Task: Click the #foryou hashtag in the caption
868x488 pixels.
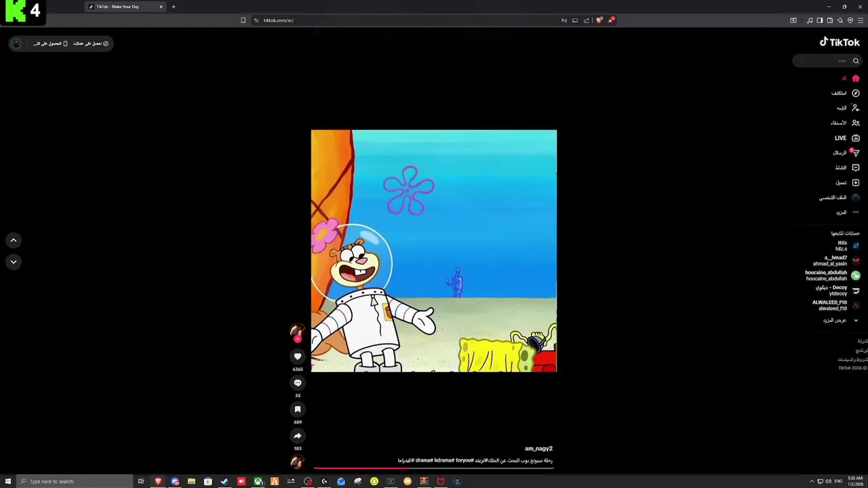Action: (465, 461)
